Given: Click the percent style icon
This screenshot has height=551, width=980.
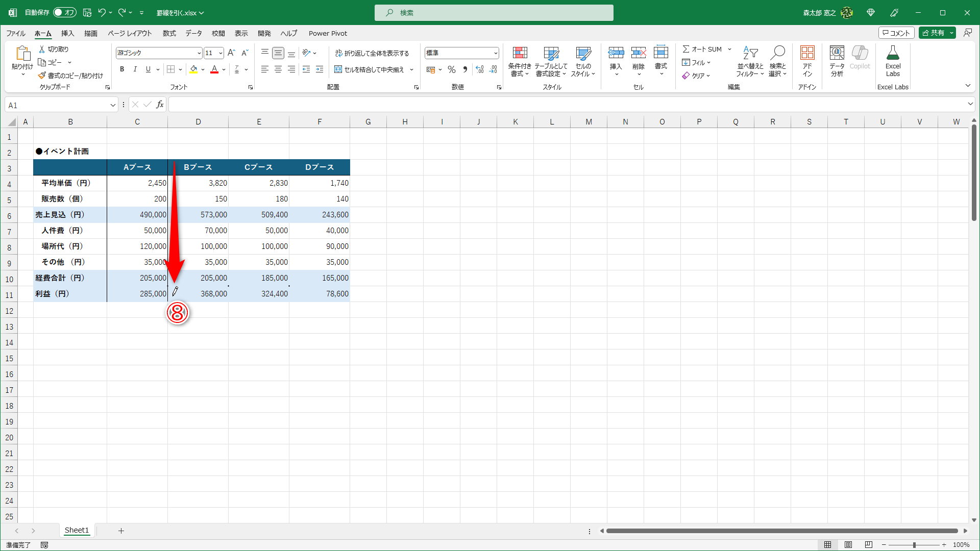Looking at the screenshot, I should pyautogui.click(x=452, y=70).
